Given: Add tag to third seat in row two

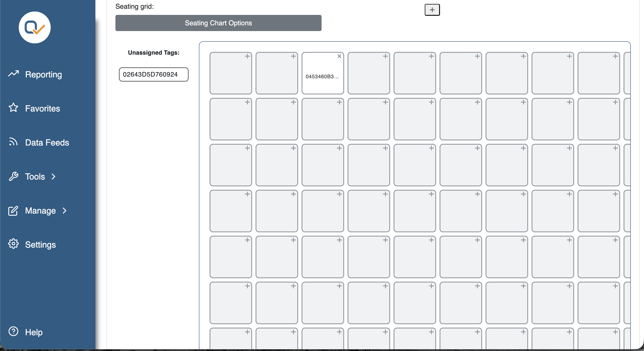Looking at the screenshot, I should click(x=339, y=102).
